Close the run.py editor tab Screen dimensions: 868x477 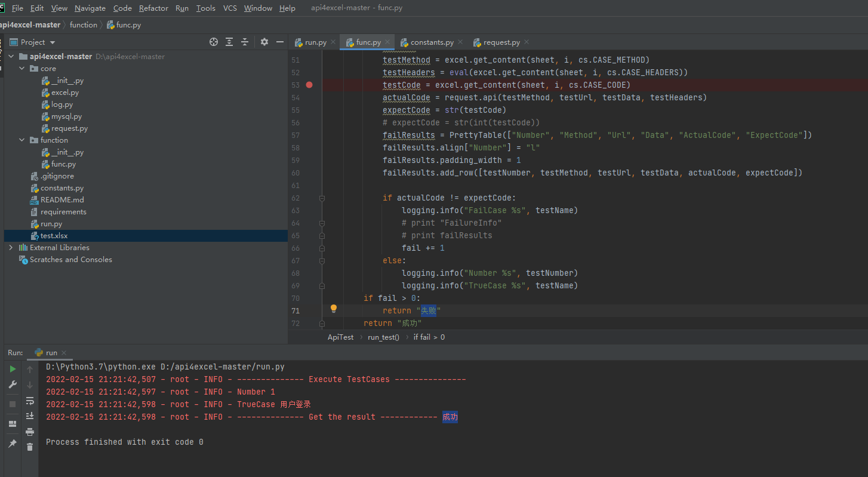pyautogui.click(x=333, y=42)
